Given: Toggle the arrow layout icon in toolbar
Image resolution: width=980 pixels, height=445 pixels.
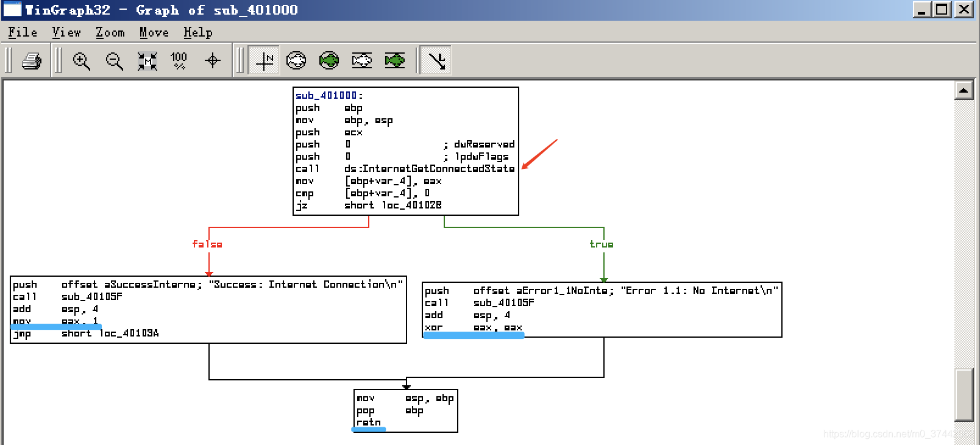Looking at the screenshot, I should tap(436, 60).
